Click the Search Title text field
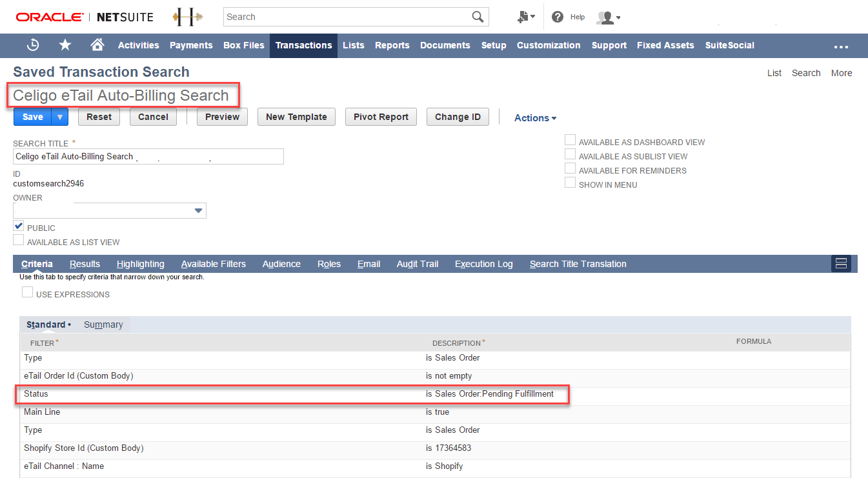This screenshot has width=868, height=478. coord(148,157)
